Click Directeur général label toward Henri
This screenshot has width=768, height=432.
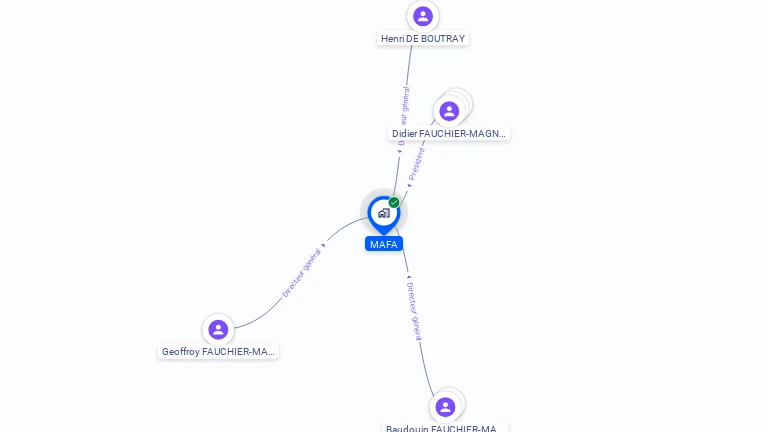pos(403,116)
